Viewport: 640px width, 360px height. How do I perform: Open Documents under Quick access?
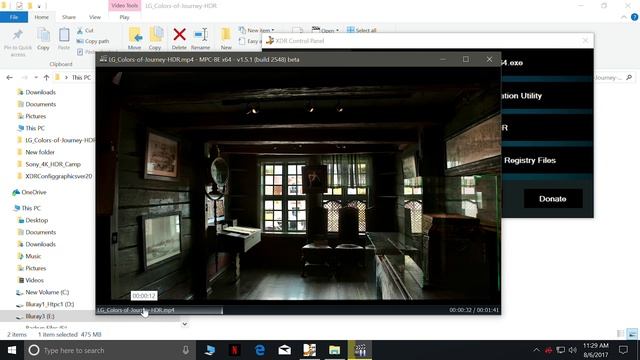pos(40,104)
